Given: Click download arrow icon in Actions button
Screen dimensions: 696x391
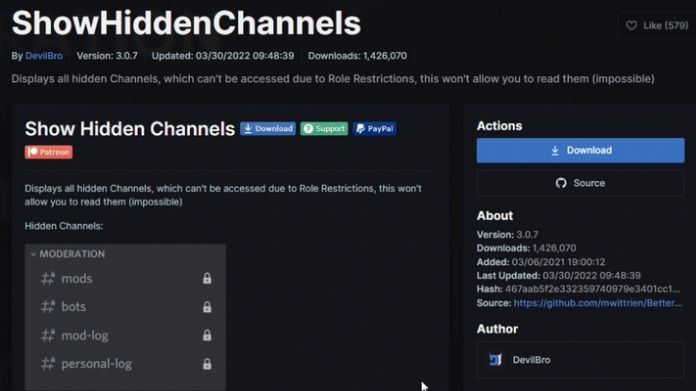Looking at the screenshot, I should click(555, 151).
